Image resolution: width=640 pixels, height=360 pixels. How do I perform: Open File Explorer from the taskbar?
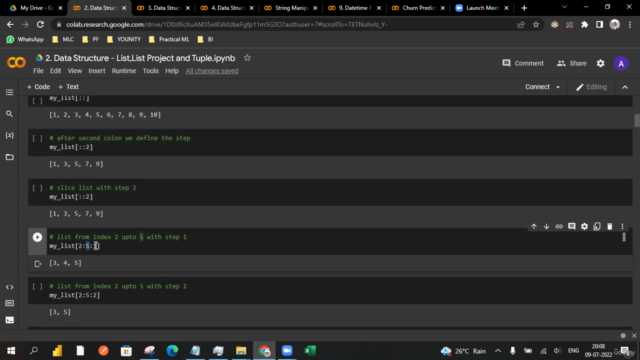point(241,351)
